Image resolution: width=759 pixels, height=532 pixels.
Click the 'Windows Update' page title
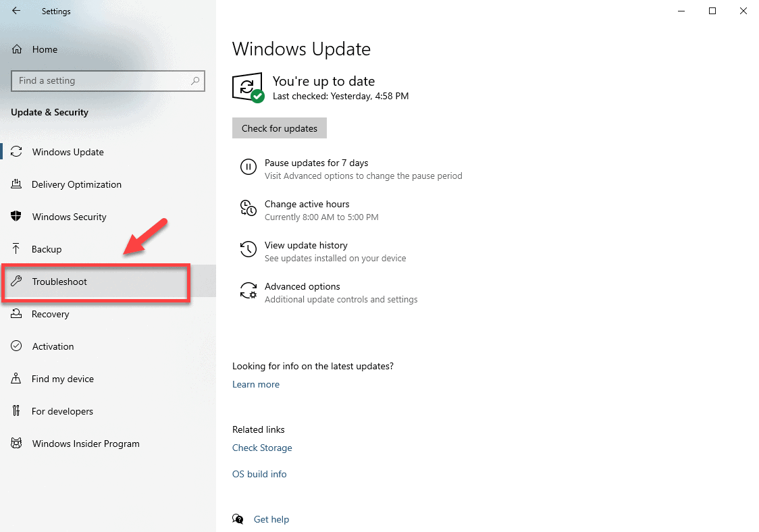point(301,49)
